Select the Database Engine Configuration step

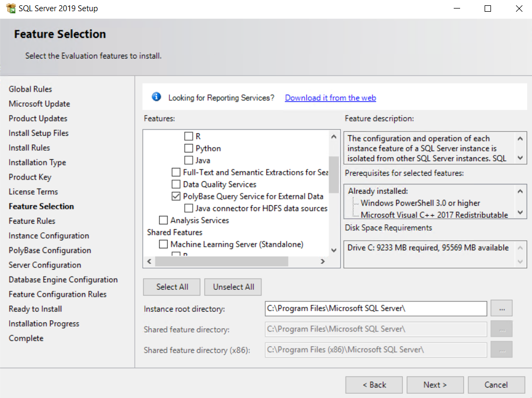[x=63, y=280]
